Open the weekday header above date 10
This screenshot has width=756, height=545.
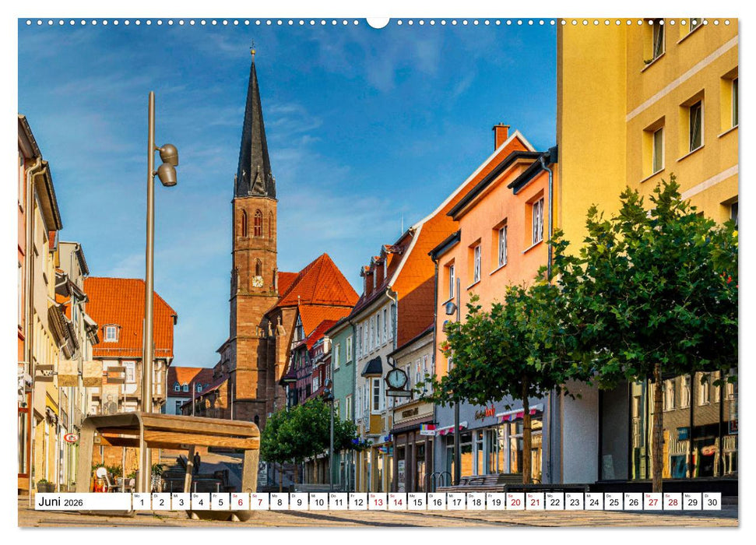click(x=311, y=494)
